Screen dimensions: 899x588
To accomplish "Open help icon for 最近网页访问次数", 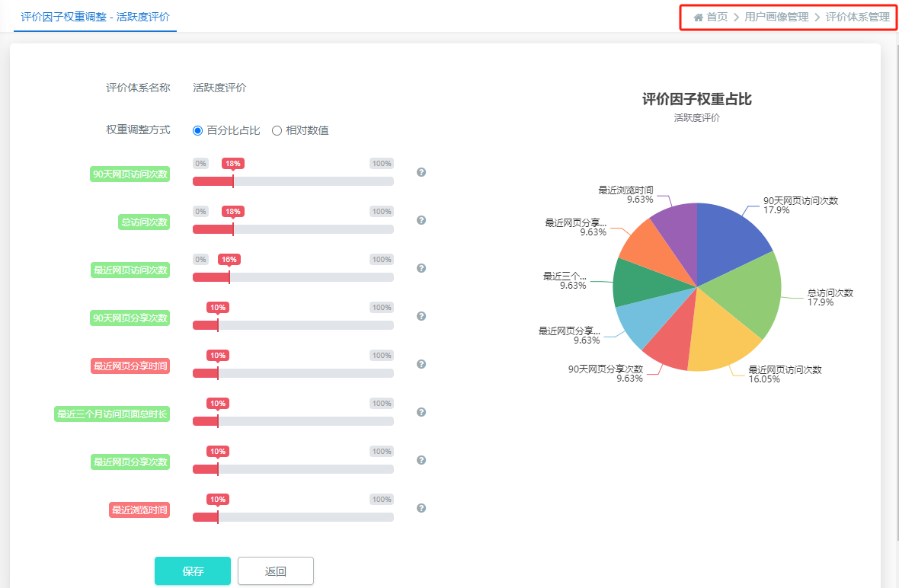I will click(x=421, y=268).
